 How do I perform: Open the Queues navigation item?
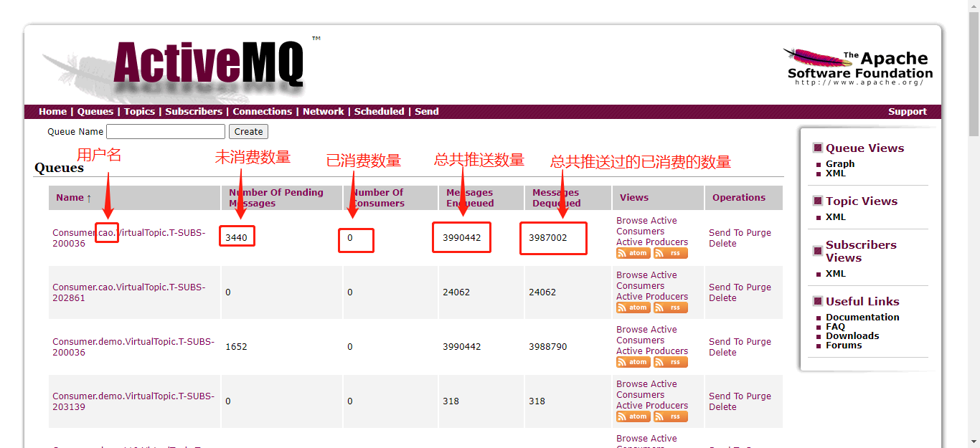pos(95,112)
